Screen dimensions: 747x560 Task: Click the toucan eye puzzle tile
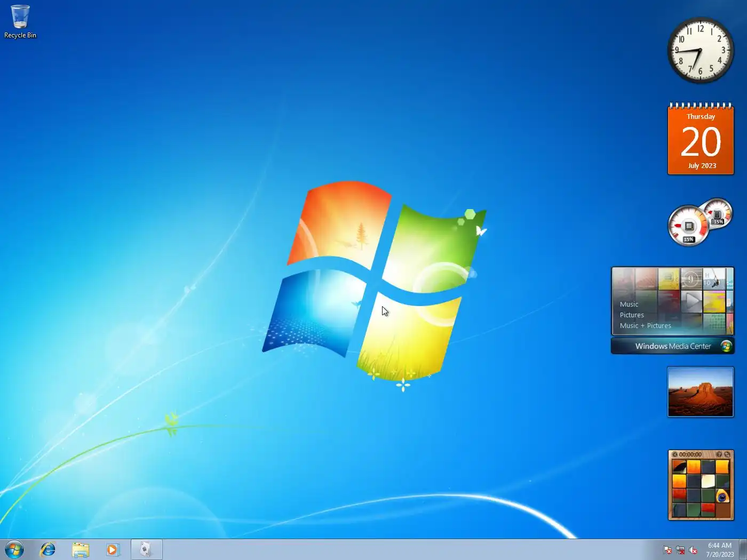[722, 496]
